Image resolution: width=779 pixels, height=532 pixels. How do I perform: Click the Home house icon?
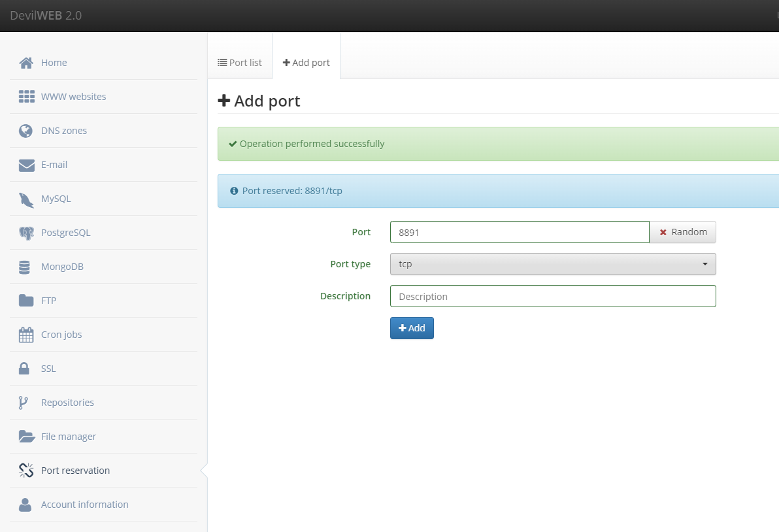point(26,63)
